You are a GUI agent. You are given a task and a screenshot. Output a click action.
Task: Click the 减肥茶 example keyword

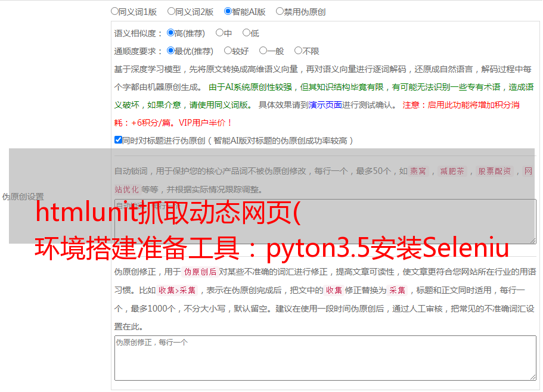pyautogui.click(x=452, y=171)
